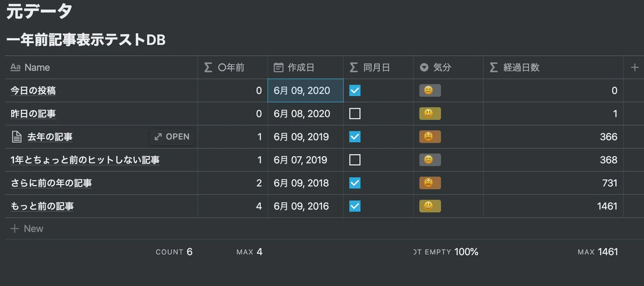Open MAX 4 calculation menu
The image size is (644, 286).
click(x=249, y=252)
